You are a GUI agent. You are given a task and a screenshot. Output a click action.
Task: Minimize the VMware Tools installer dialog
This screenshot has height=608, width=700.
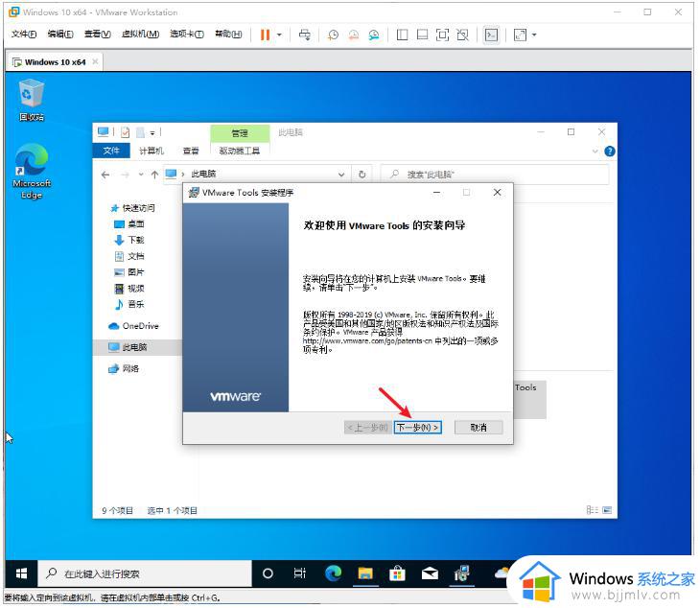(436, 193)
